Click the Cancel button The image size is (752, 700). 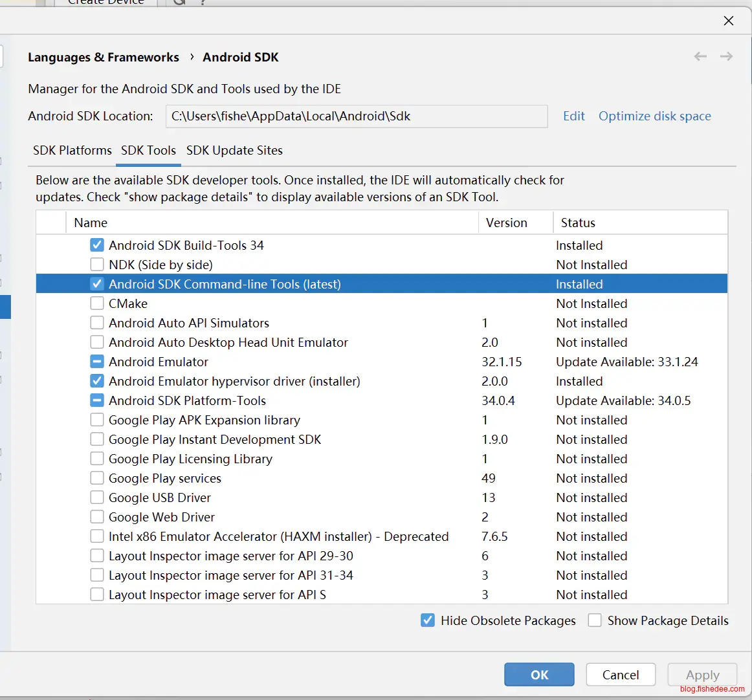click(x=620, y=675)
